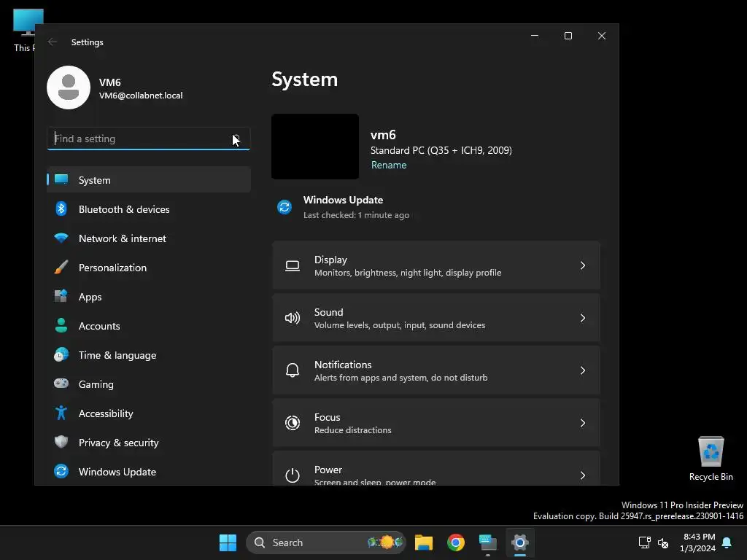Open the muted volume tray icon
The height and width of the screenshot is (560, 747).
coord(662,542)
